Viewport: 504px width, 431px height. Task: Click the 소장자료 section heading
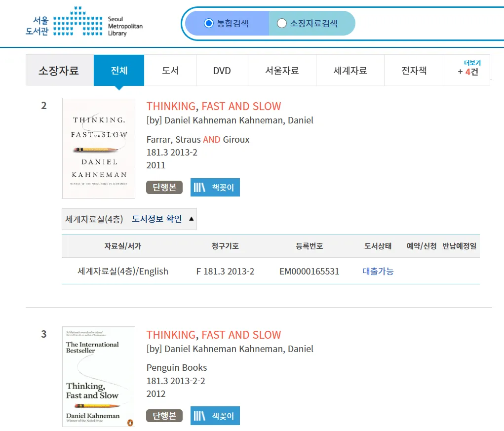tap(59, 71)
